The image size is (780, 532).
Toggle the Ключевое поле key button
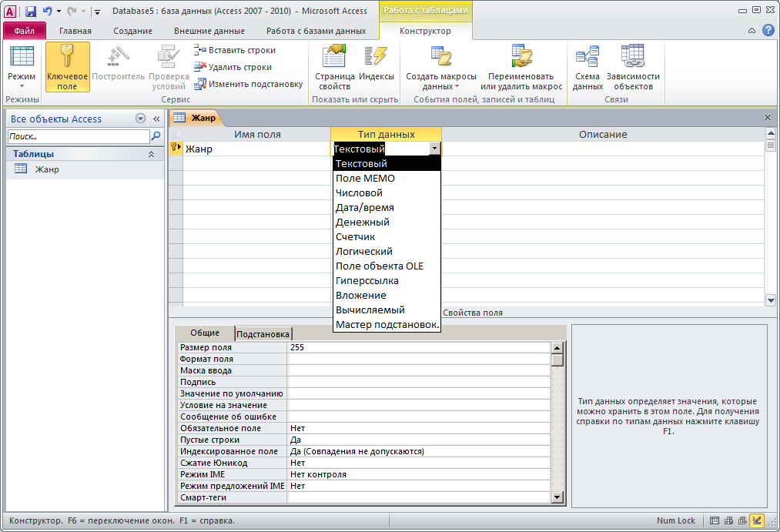(67, 67)
